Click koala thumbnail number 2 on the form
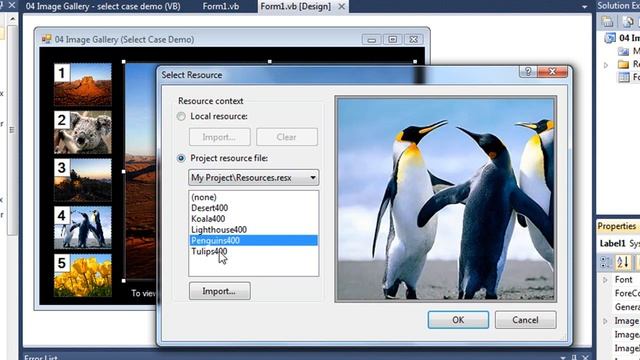This screenshot has width=640, height=360. (x=83, y=132)
